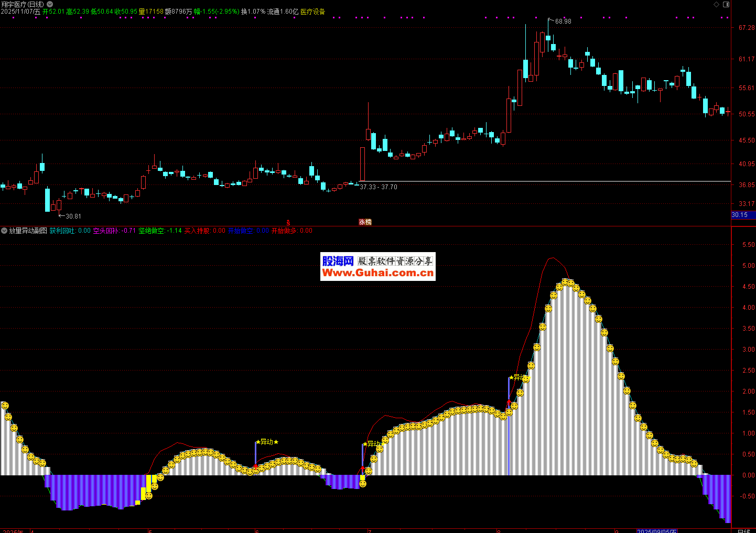This screenshot has width=756, height=533.
Task: Click the square window icon at top right
Action: click(726, 5)
